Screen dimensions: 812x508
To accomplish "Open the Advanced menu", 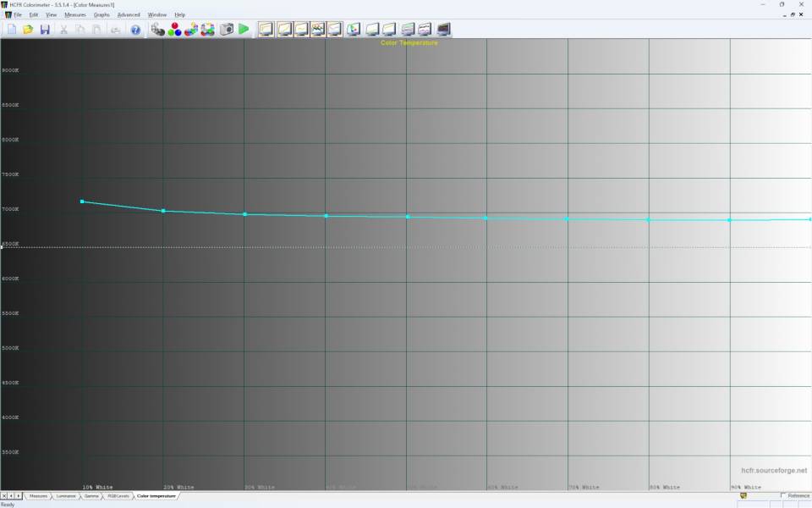I will point(129,14).
